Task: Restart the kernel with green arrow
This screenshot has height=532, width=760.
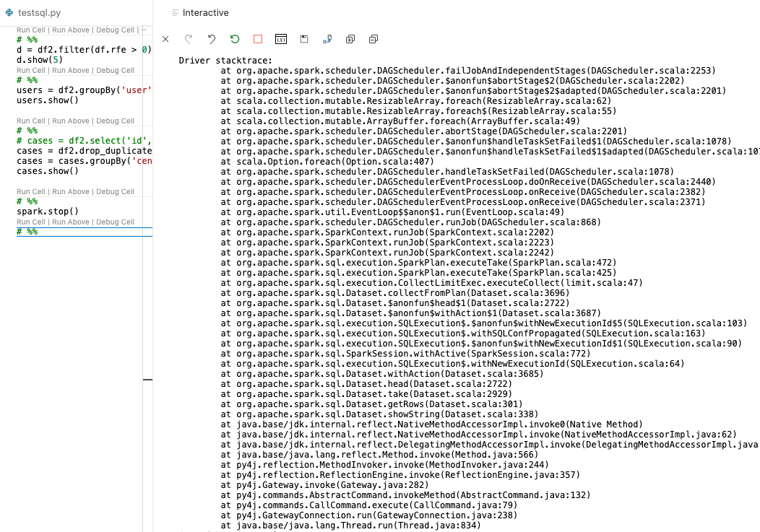Action: (235, 39)
